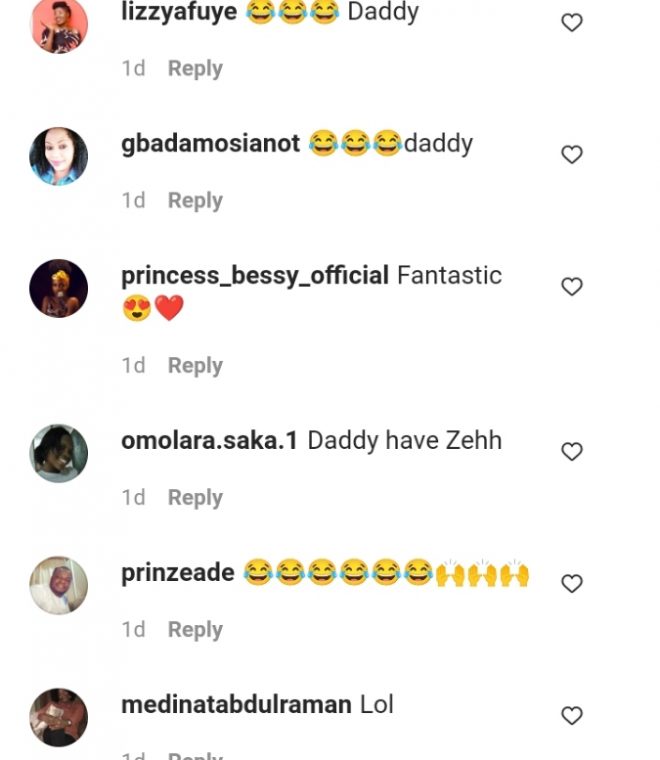Screen dimensions: 660x760
Task: Open the gbadamosianot username link
Action: point(210,144)
